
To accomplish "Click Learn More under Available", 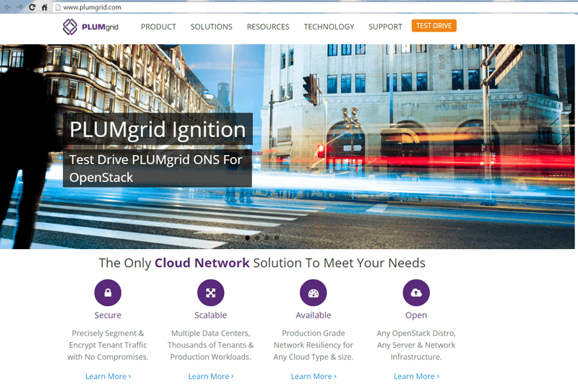I will pos(314,377).
